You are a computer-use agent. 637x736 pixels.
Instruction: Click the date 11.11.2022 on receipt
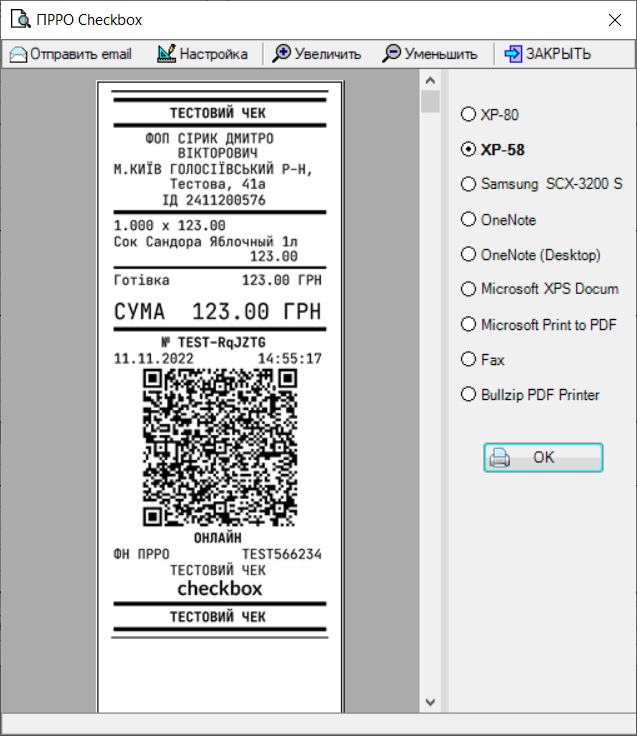pos(153,359)
